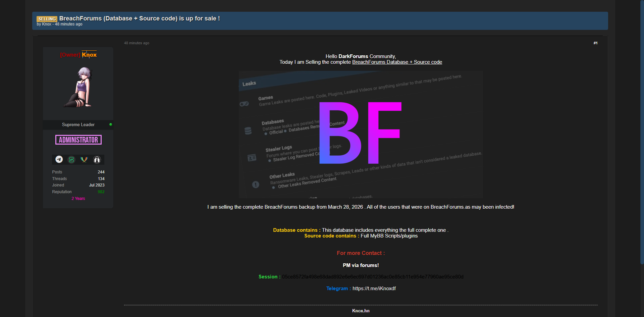Screen dimensions: 644x317
Task: Click the padlock icon in the profile
Action: [x=97, y=160]
